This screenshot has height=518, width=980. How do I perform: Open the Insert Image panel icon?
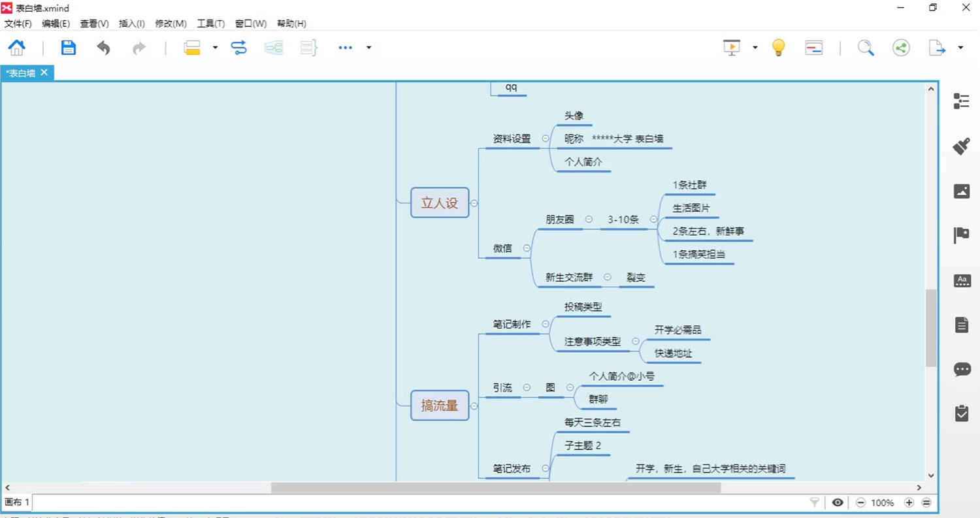(x=961, y=191)
